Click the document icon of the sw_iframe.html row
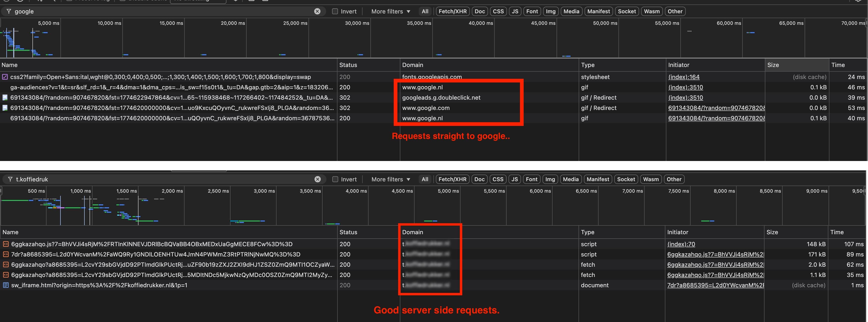Viewport: 868px width, 322px height. point(6,285)
